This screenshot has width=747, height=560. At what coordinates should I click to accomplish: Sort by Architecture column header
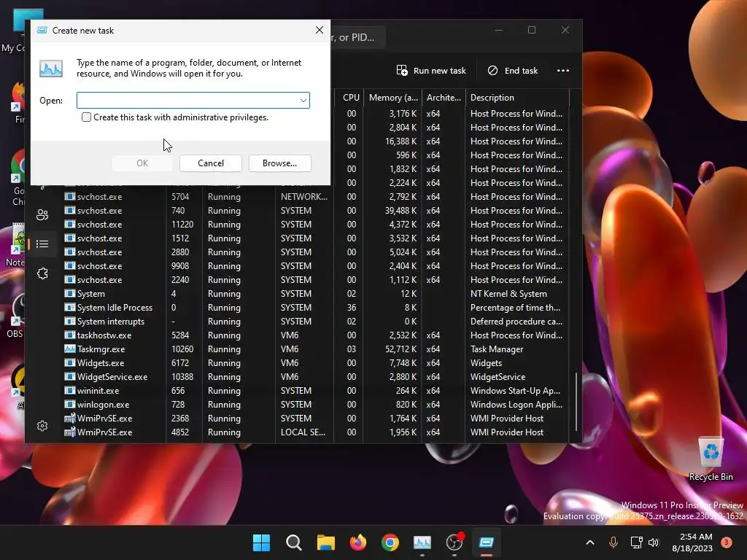(x=444, y=98)
